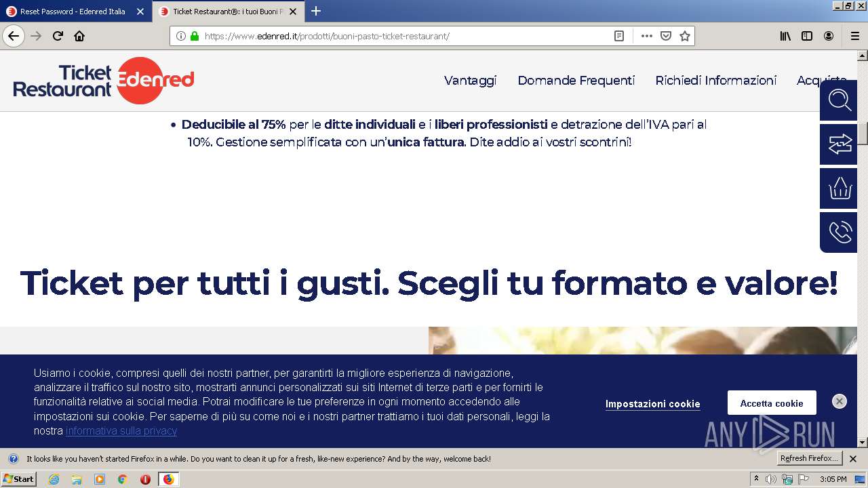Go to the Firefox home page
Image resolution: width=868 pixels, height=488 pixels.
click(79, 36)
